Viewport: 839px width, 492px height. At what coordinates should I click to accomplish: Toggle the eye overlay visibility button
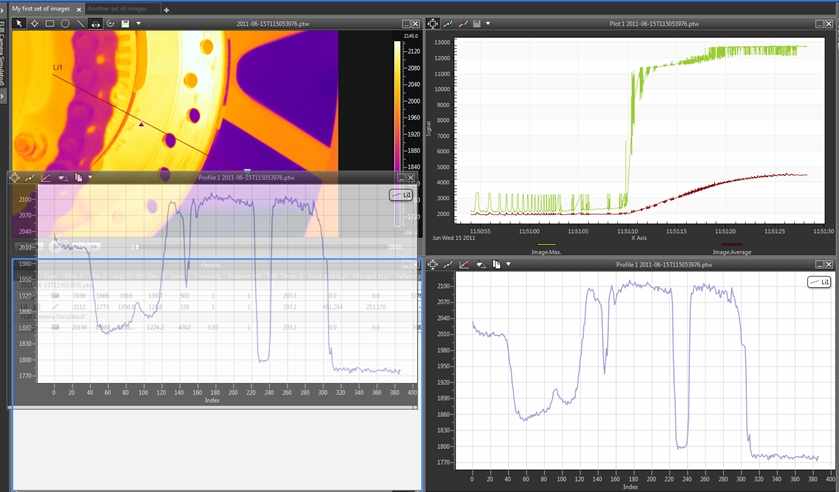pyautogui.click(x=95, y=23)
